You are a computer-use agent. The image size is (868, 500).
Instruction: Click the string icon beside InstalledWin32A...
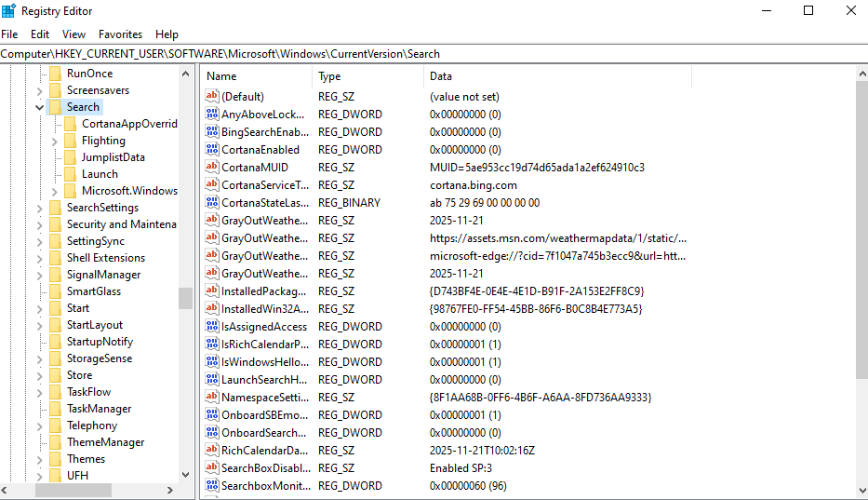(x=211, y=308)
